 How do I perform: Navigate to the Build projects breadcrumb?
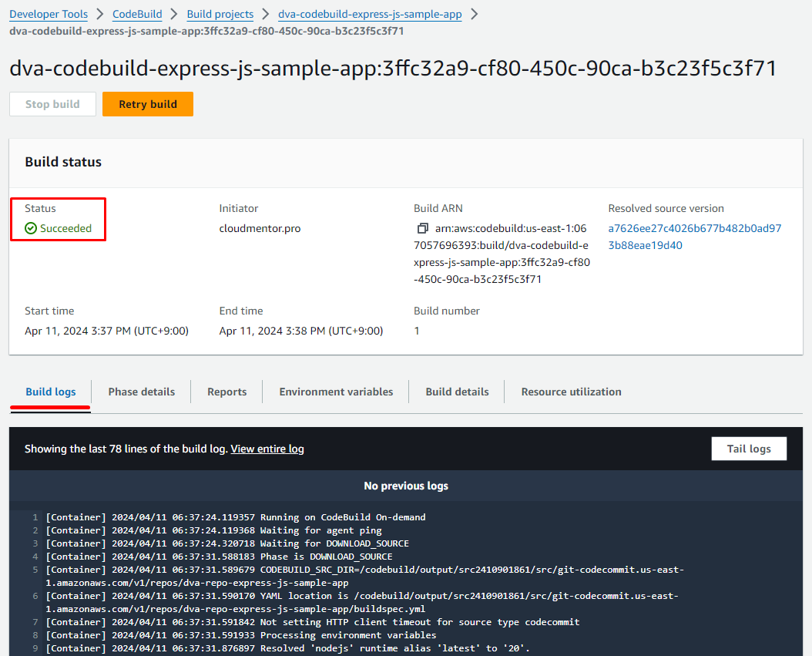pyautogui.click(x=220, y=15)
